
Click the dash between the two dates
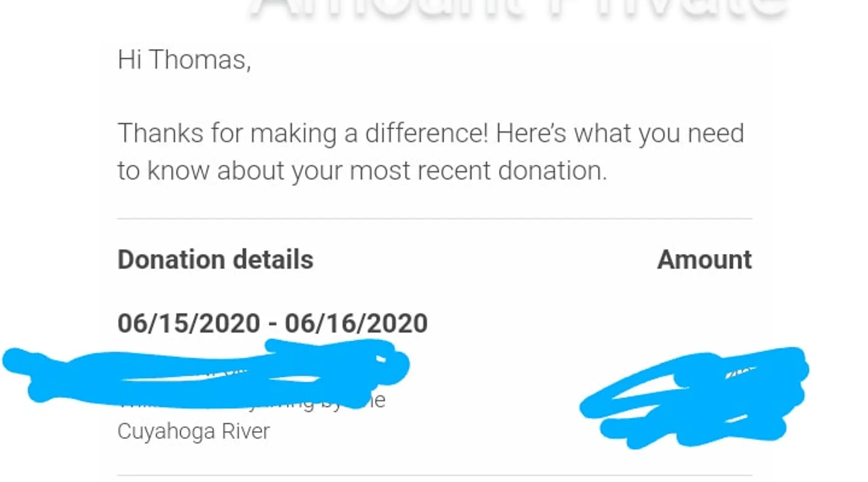[x=272, y=324]
